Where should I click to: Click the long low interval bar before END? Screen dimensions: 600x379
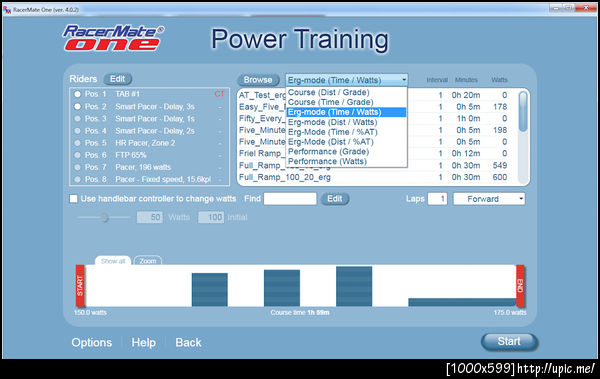click(462, 302)
